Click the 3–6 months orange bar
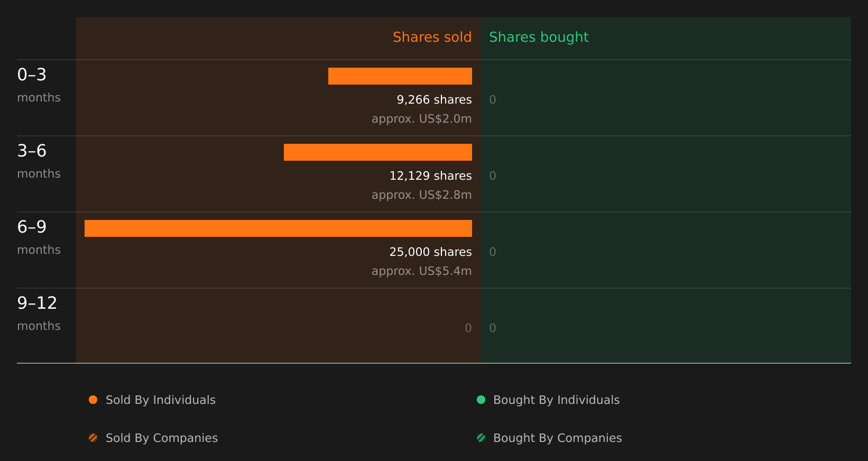Viewport: 868px width, 461px height. tap(378, 152)
